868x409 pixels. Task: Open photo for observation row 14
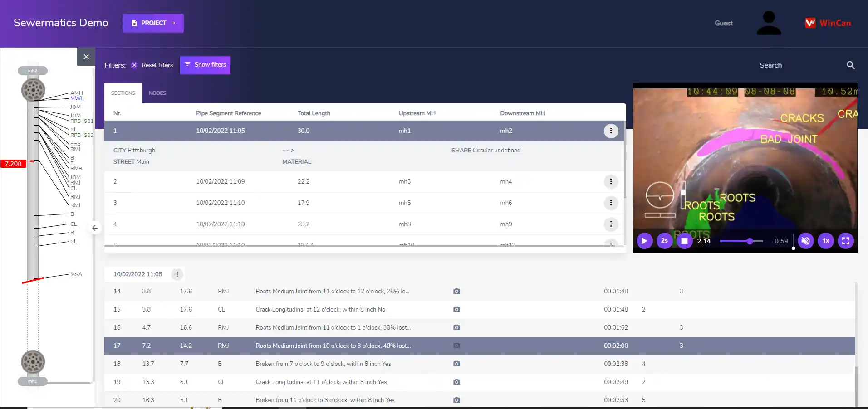(456, 291)
